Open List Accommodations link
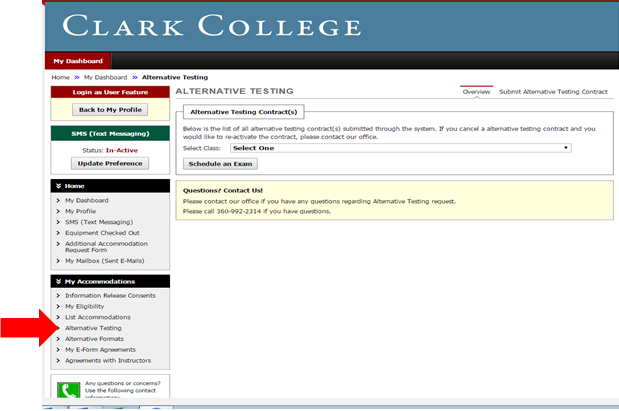This screenshot has width=619, height=411. tap(98, 317)
